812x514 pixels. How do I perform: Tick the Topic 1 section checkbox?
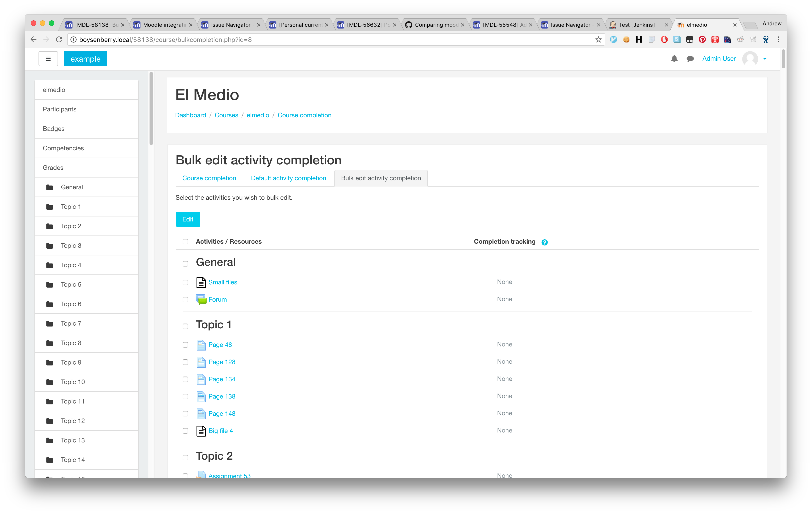[185, 326]
